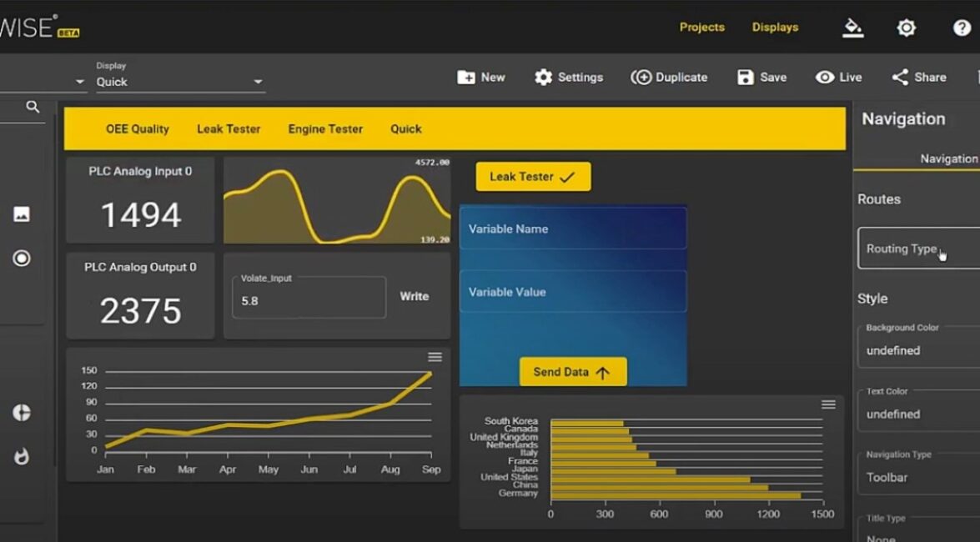Click the flame icon in the left sidebar
Viewport: 980px width, 542px height.
(22, 456)
